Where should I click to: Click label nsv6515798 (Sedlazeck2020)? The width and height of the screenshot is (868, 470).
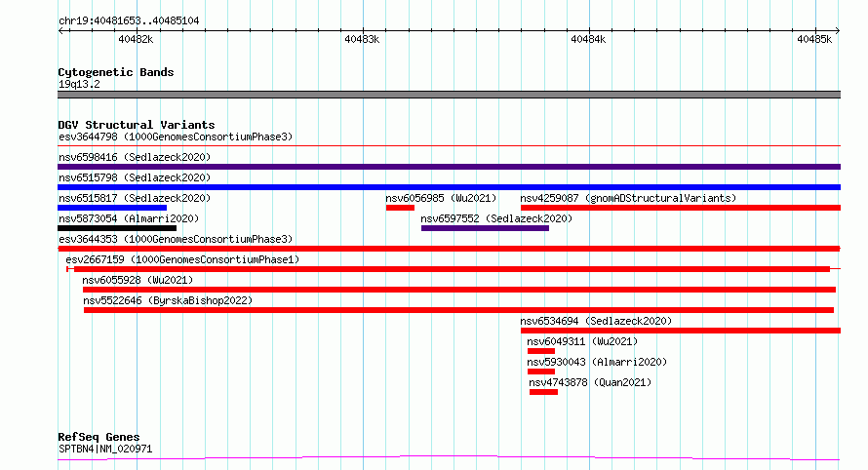135,177
